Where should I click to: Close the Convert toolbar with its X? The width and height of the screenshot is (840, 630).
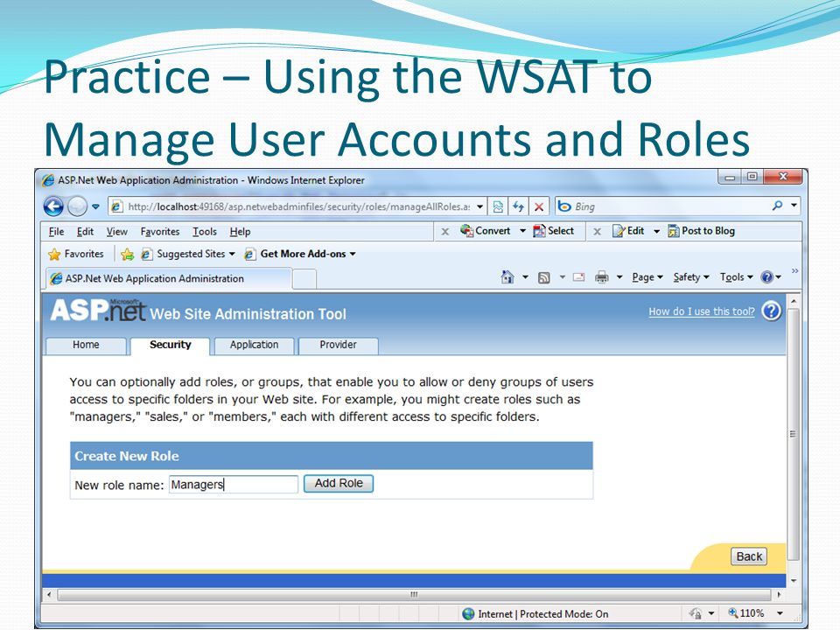[445, 231]
